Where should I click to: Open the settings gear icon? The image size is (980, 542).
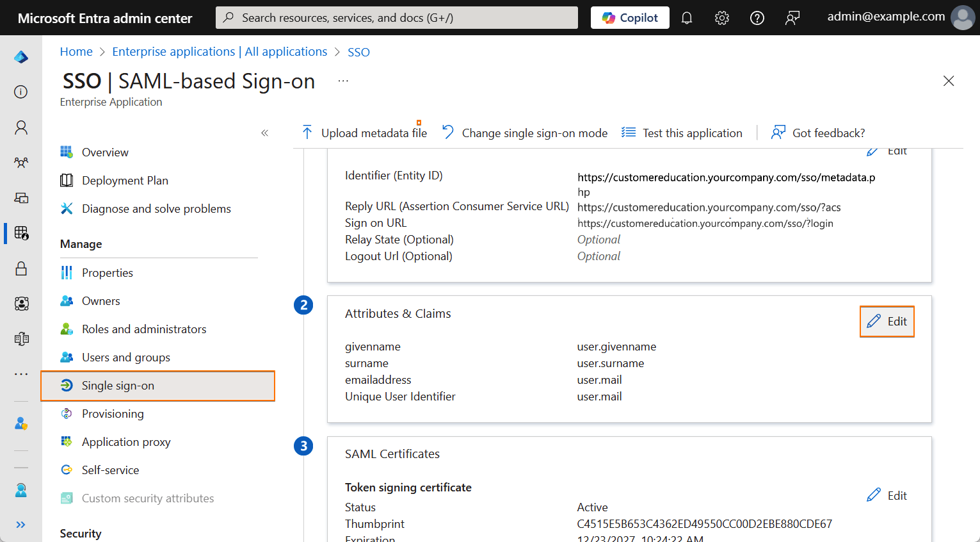[722, 17]
